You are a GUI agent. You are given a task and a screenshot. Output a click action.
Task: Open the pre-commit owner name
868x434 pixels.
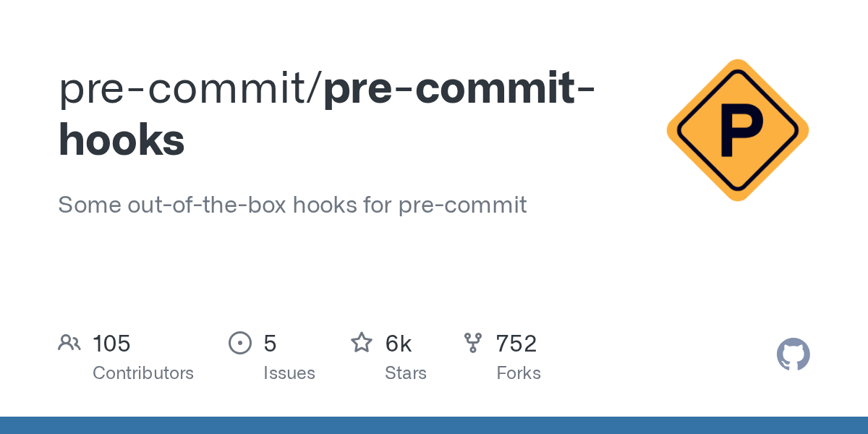tap(186, 89)
